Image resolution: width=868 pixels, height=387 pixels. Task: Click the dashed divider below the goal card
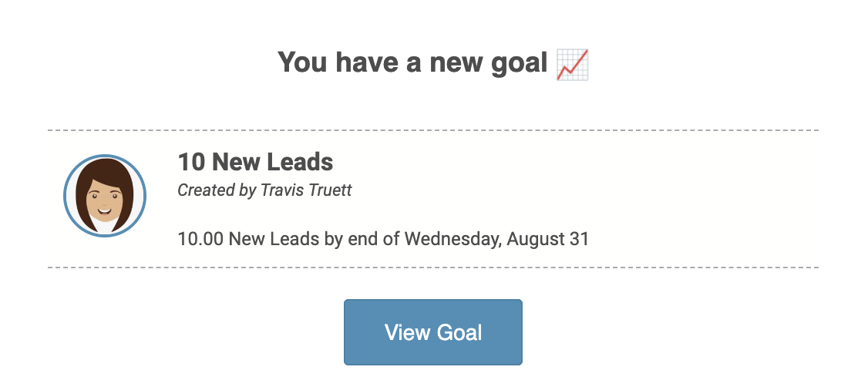(433, 268)
